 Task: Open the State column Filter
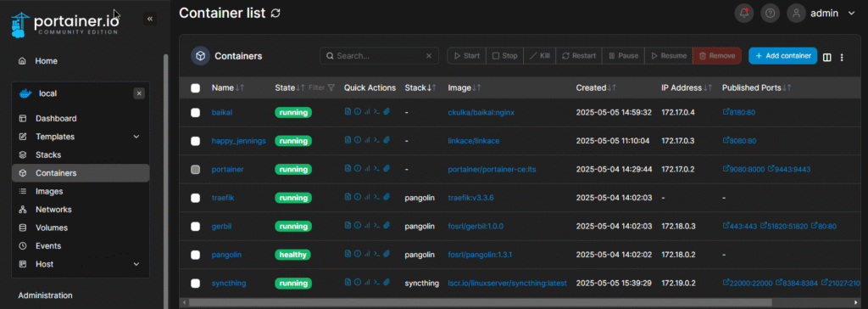pyautogui.click(x=321, y=87)
